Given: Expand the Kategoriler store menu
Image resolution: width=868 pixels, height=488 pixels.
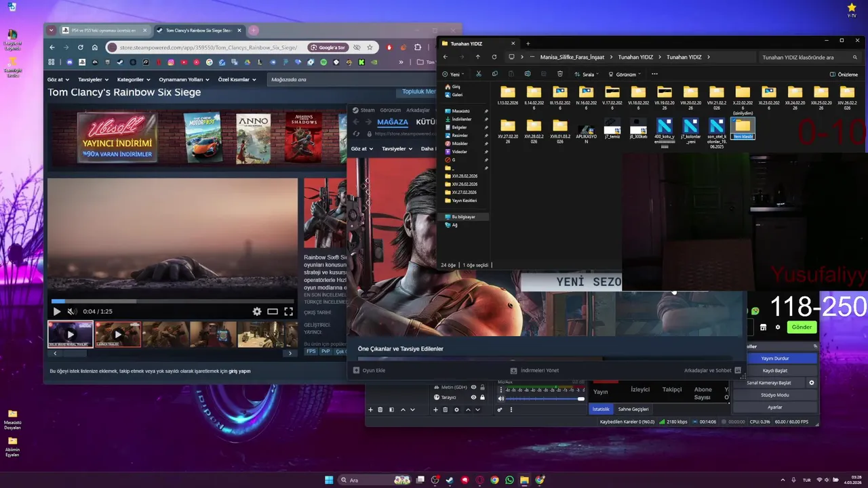Looking at the screenshot, I should tap(134, 79).
